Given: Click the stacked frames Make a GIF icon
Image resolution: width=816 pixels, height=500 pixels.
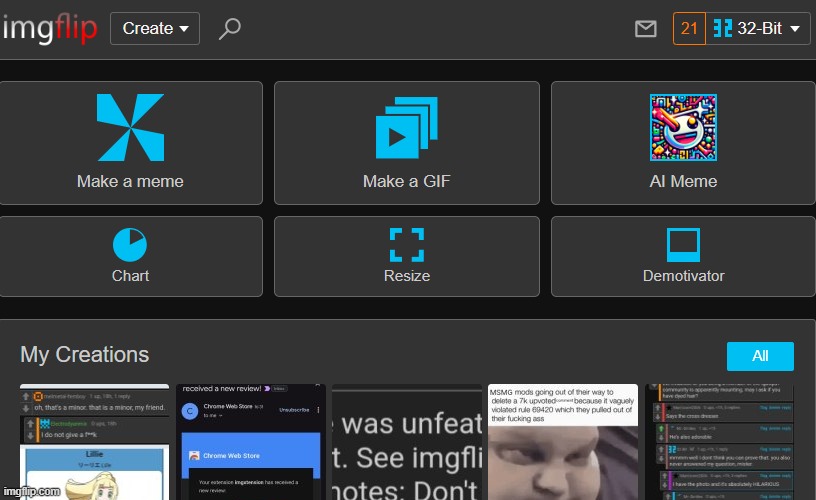Looking at the screenshot, I should (x=407, y=127).
